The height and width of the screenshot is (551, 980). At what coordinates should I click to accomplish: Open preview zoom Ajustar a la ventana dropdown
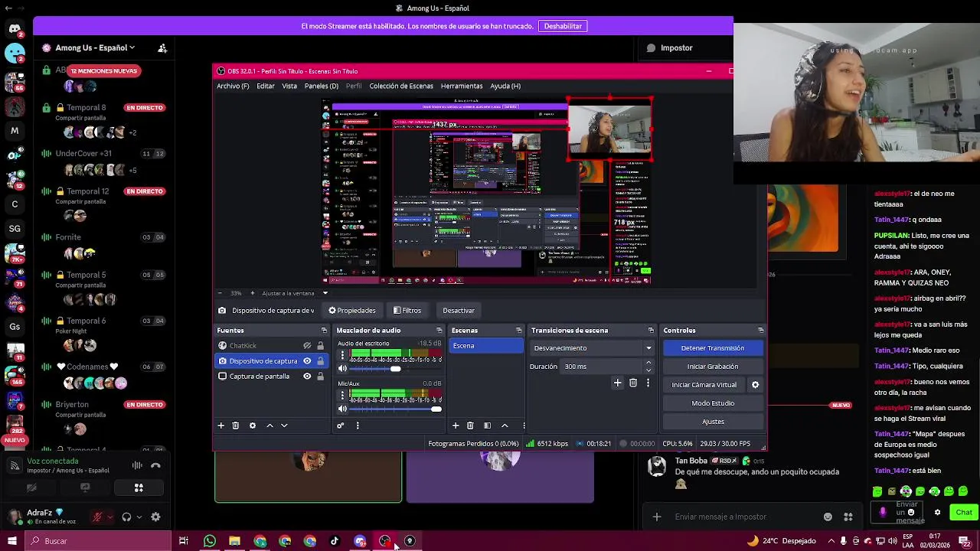pos(325,293)
